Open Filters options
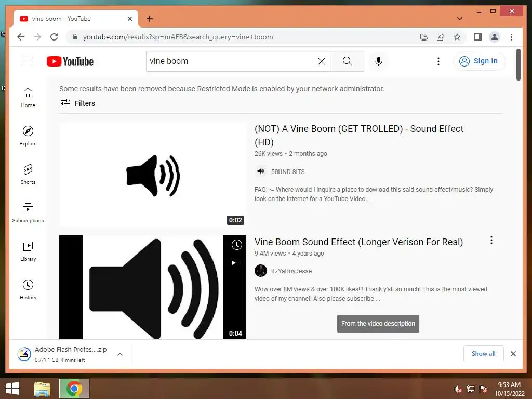This screenshot has height=399, width=532. 78,103
